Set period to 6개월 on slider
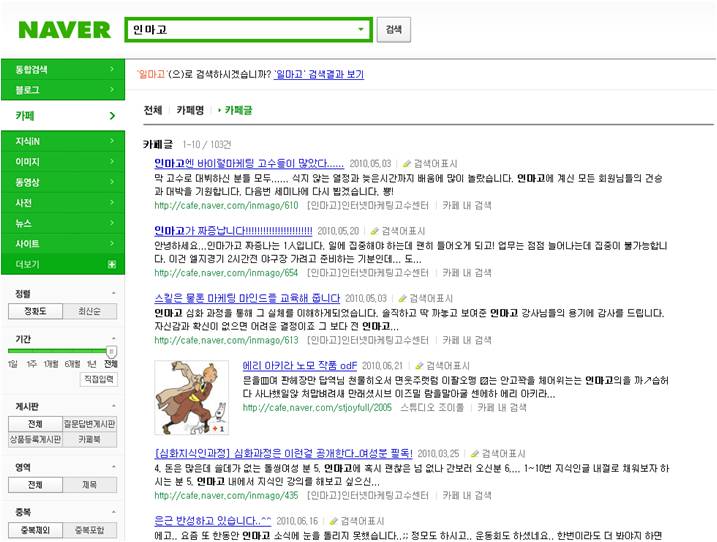The image size is (717, 542). click(72, 364)
